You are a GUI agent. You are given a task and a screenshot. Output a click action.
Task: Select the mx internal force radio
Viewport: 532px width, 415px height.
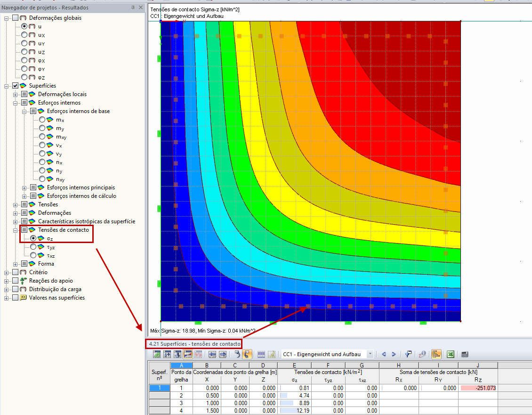click(42, 120)
